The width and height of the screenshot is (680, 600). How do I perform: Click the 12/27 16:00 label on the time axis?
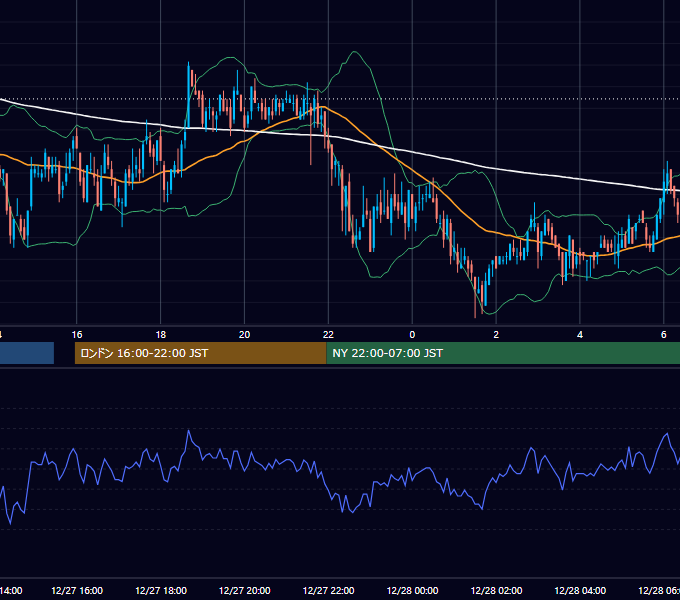point(77,590)
